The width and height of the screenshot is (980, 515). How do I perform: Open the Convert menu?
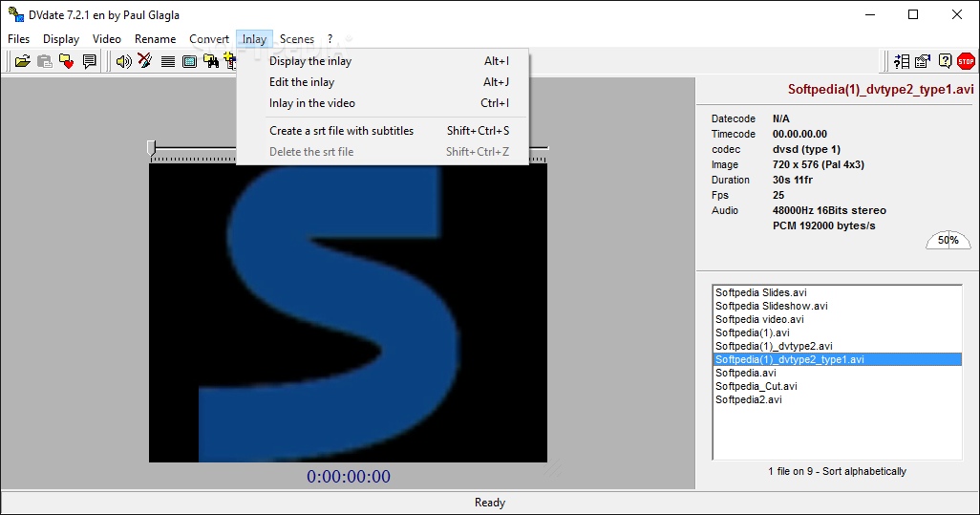(x=209, y=39)
